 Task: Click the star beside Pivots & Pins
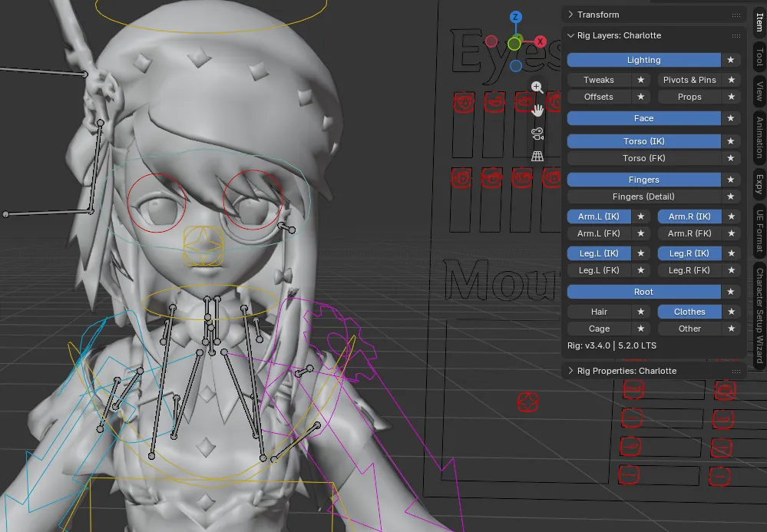click(x=731, y=80)
